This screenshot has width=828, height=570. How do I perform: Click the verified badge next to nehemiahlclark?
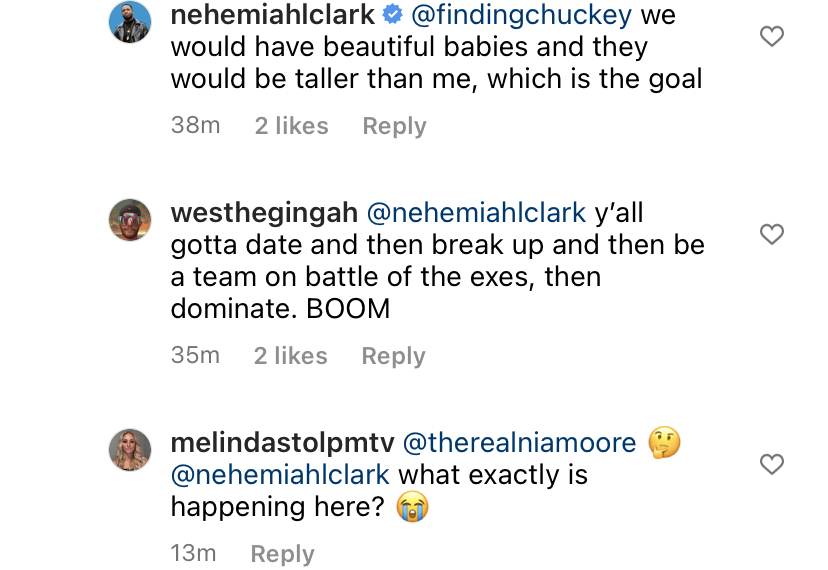[392, 15]
